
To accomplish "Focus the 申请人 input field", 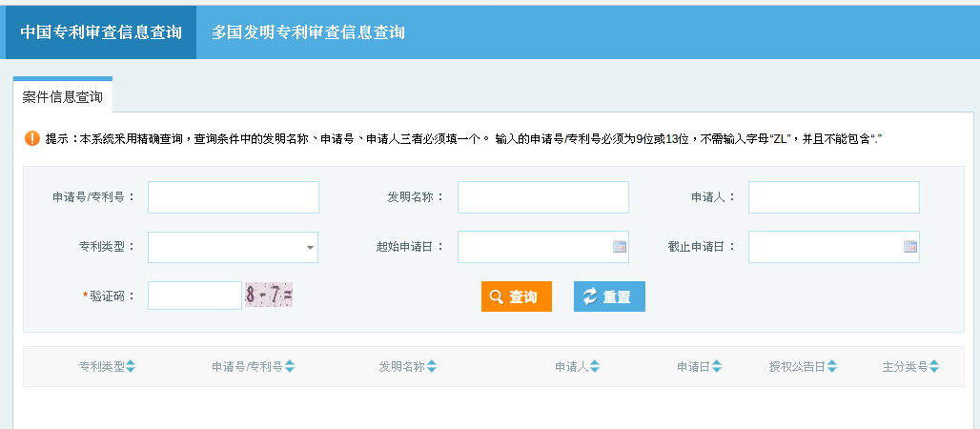I will tap(834, 197).
